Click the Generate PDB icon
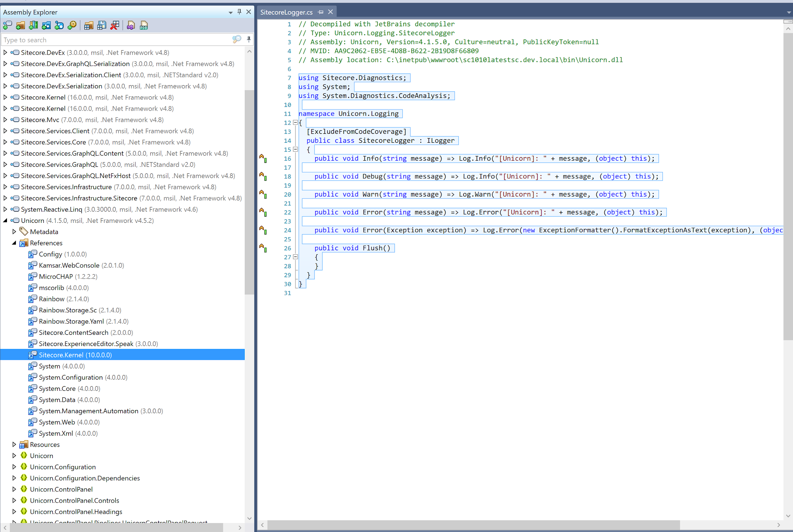 pyautogui.click(x=144, y=26)
